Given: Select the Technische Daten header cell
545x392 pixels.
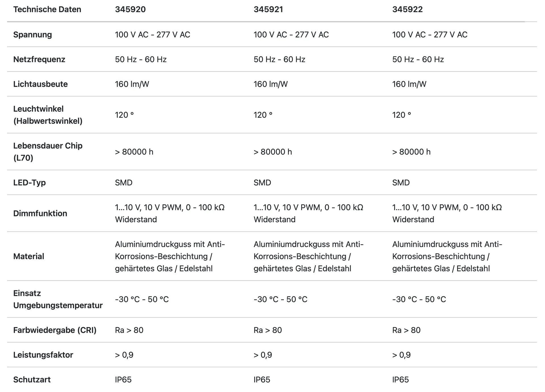Looking at the screenshot, I should 47,9.
